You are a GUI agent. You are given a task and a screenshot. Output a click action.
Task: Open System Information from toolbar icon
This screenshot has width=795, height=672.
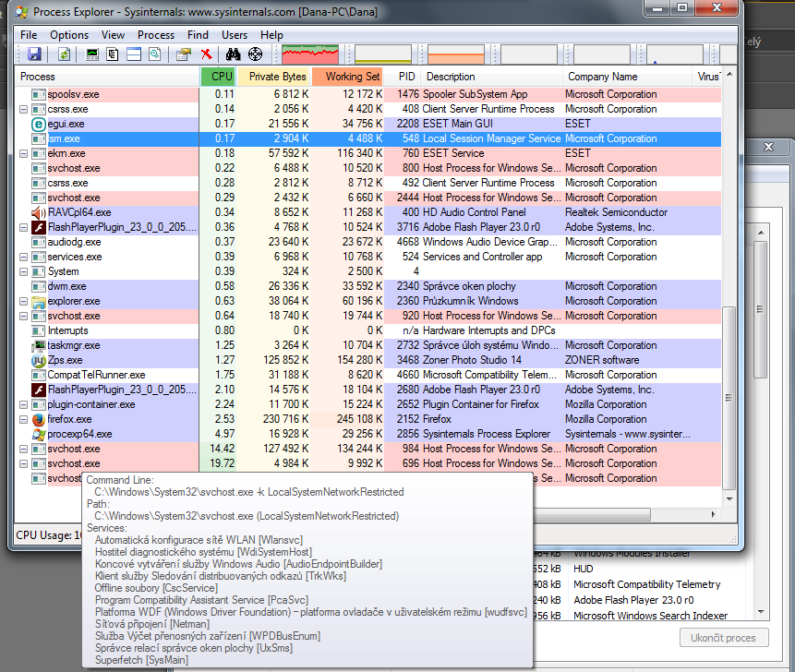click(x=92, y=55)
